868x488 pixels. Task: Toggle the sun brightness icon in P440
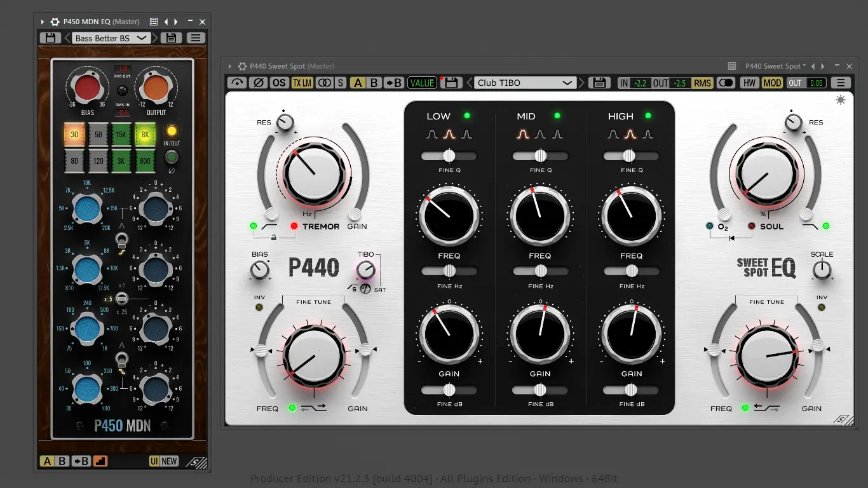[841, 100]
